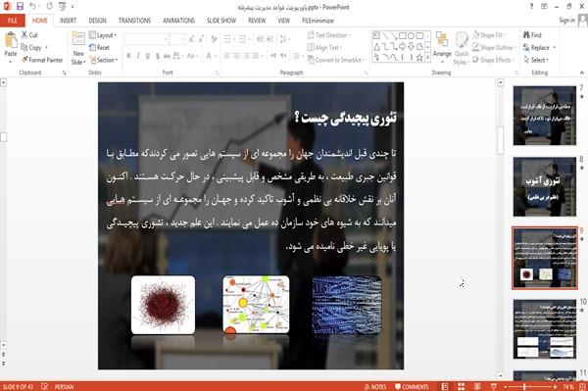Click the Align Text button
This screenshot has width=588, height=391.
click(x=324, y=48)
